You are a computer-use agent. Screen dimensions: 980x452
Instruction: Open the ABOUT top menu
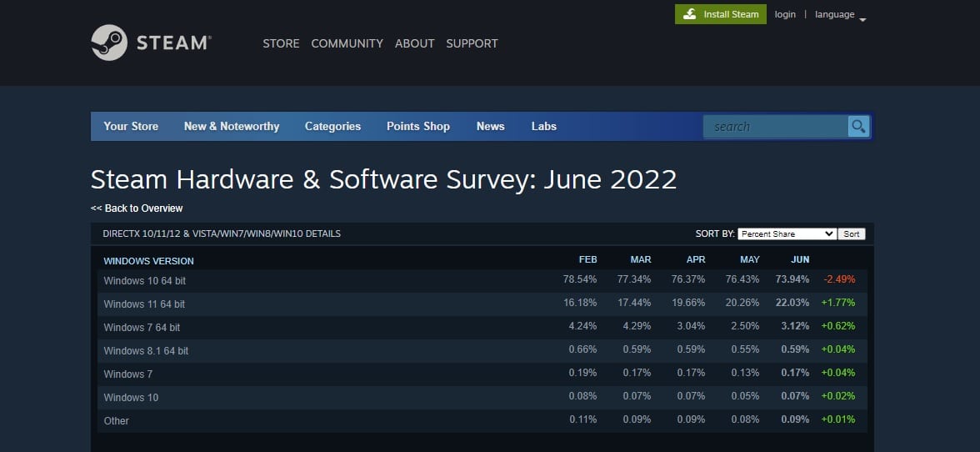(414, 43)
